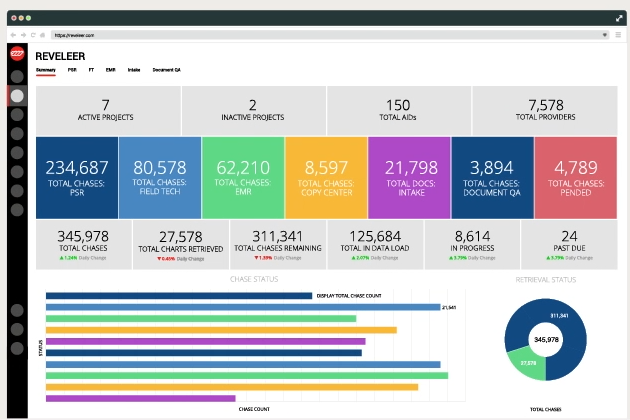Click the heart bookmark icon in address bar
This screenshot has width=630, height=420.
pos(604,35)
